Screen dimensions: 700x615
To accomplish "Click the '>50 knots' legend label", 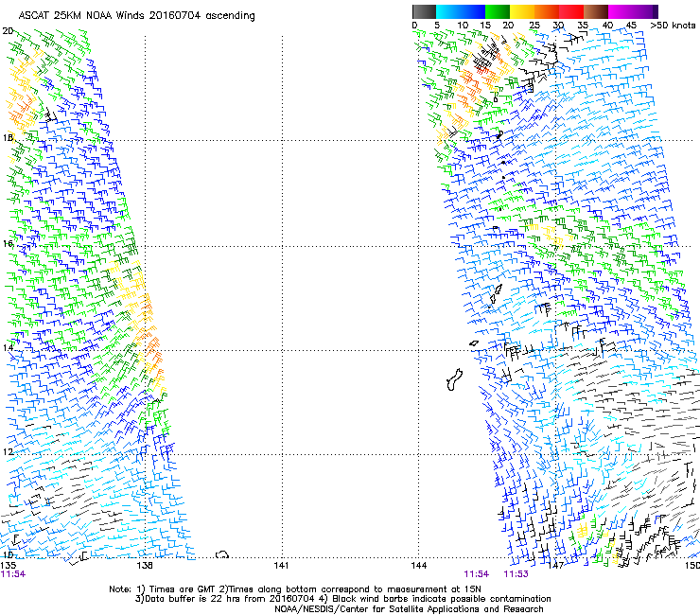I will click(673, 26).
